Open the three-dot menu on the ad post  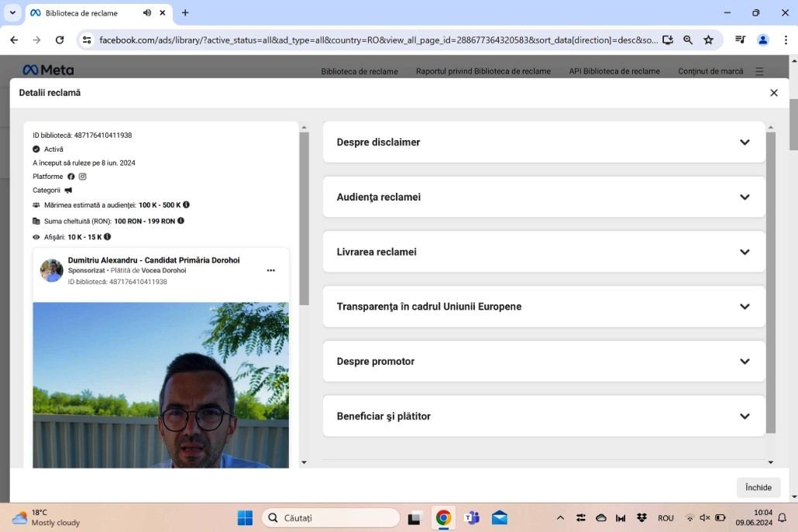(270, 270)
